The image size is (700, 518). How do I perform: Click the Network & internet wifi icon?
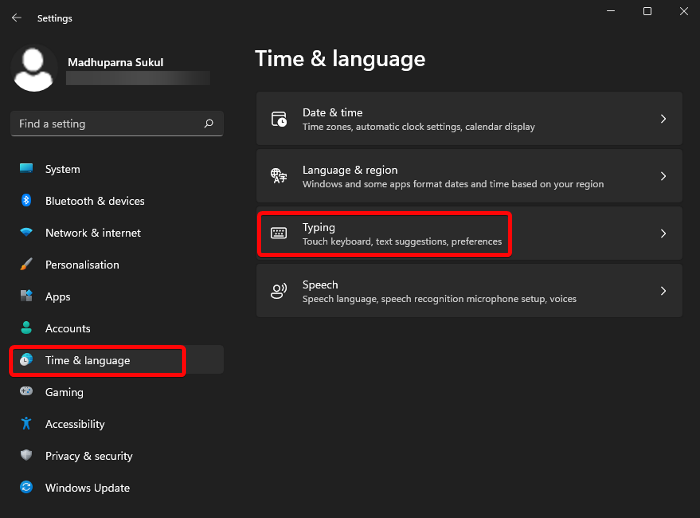(x=27, y=233)
